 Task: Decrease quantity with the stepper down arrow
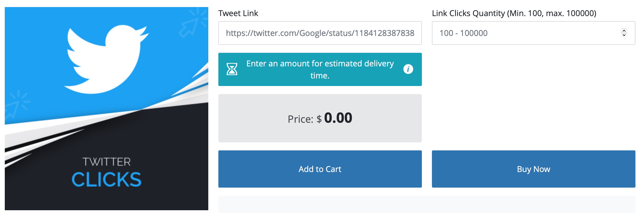[x=624, y=35]
